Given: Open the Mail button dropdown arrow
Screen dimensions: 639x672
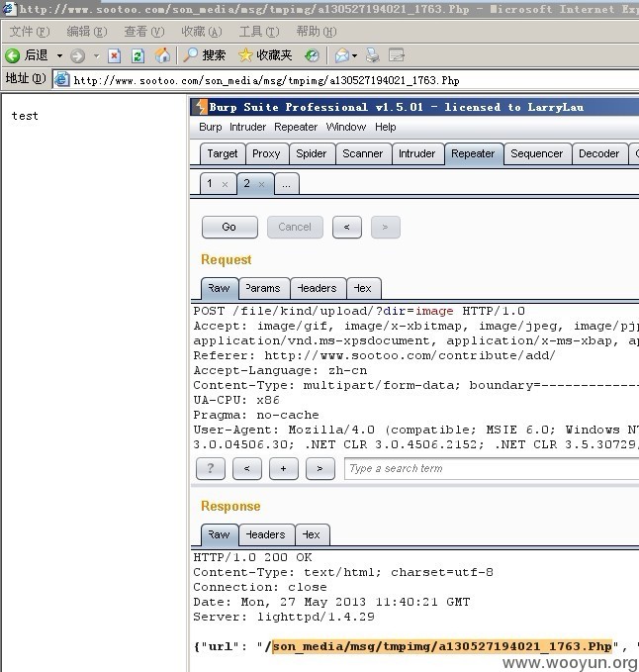Looking at the screenshot, I should point(354,55).
